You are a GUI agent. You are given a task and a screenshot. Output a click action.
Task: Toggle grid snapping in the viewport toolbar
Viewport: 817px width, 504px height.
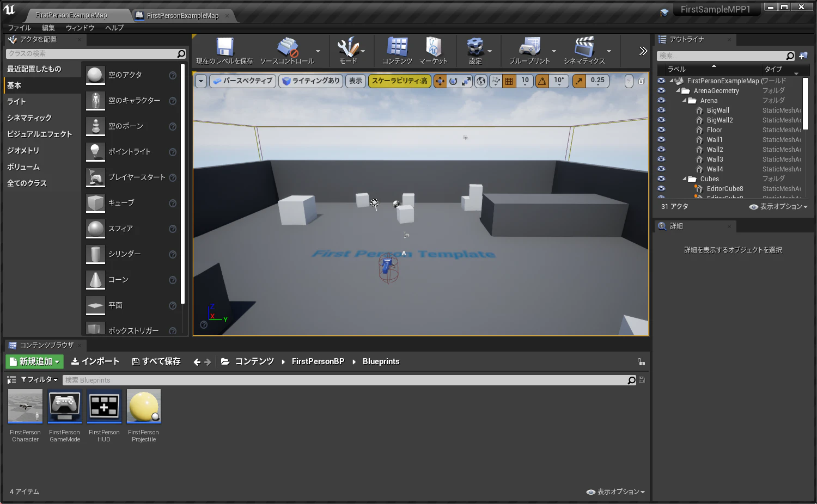509,81
